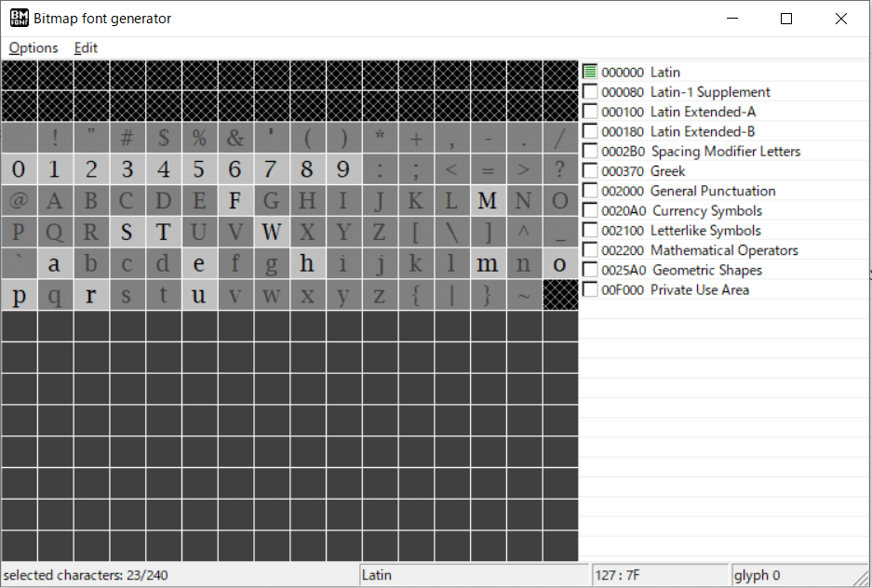Check the Latin Extended-A checkbox
Image resolution: width=872 pixels, height=588 pixels.
click(x=590, y=111)
